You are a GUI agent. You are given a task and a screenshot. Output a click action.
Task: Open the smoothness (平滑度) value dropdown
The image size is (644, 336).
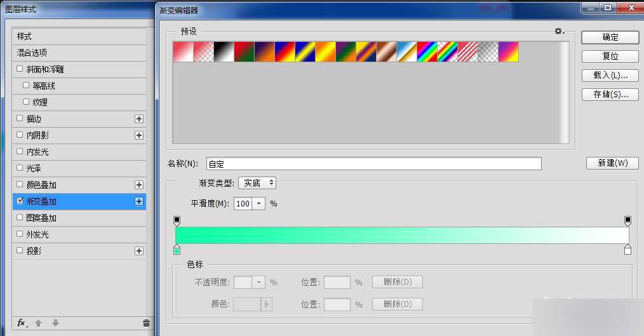(258, 204)
